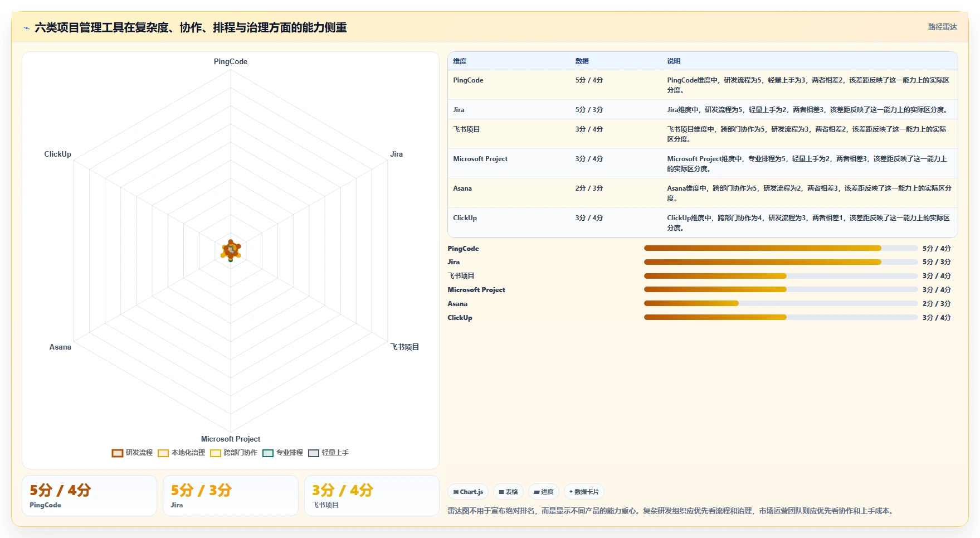Click the Microsoft Project radar axis label
The height and width of the screenshot is (538, 980).
point(231,439)
